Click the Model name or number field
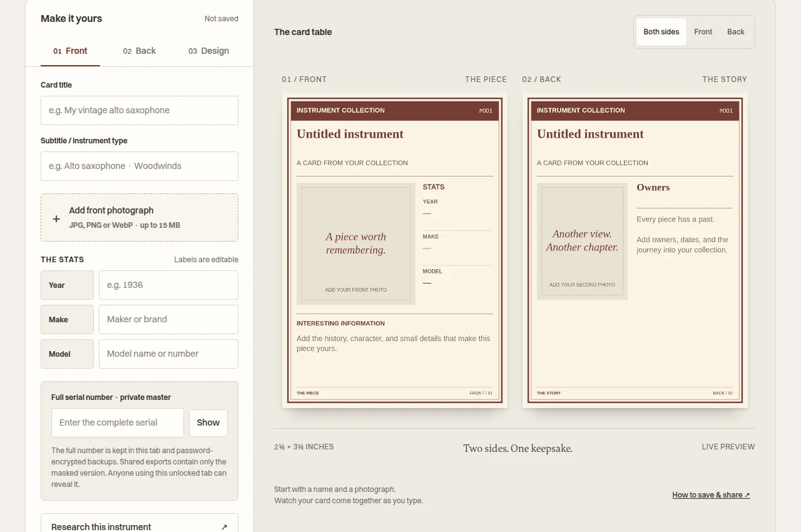The image size is (801, 532). [x=168, y=354]
